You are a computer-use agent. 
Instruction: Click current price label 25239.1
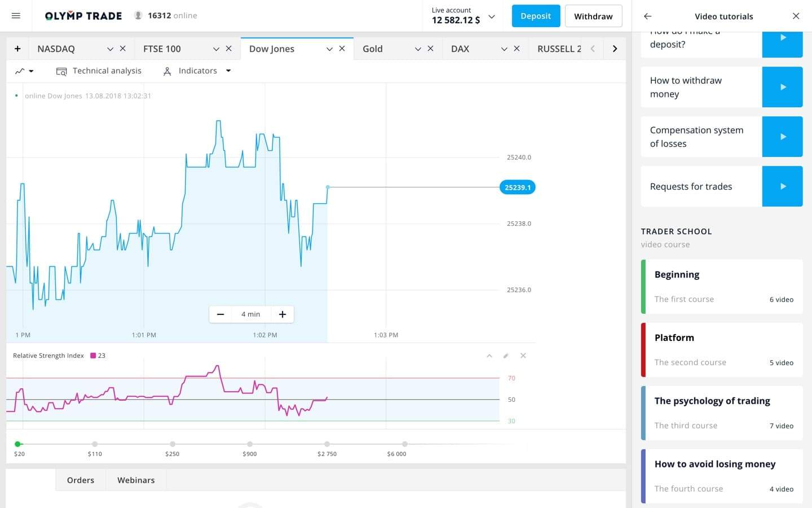coord(517,187)
